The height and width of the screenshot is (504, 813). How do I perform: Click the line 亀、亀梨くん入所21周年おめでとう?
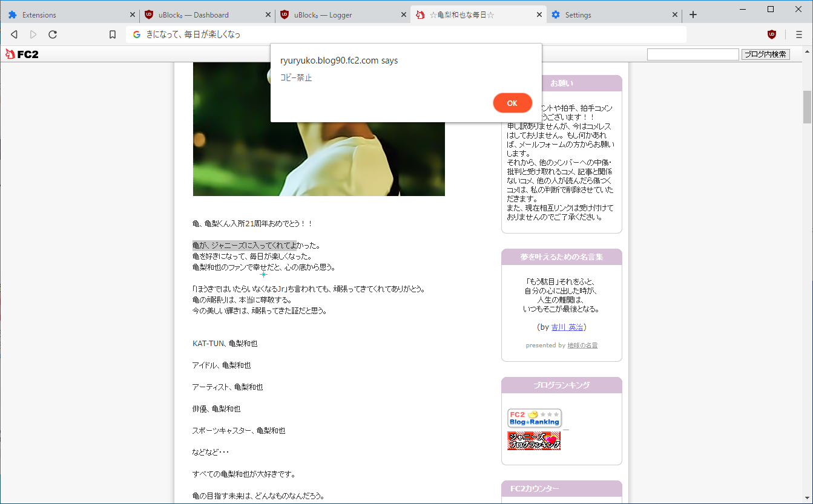click(x=252, y=224)
